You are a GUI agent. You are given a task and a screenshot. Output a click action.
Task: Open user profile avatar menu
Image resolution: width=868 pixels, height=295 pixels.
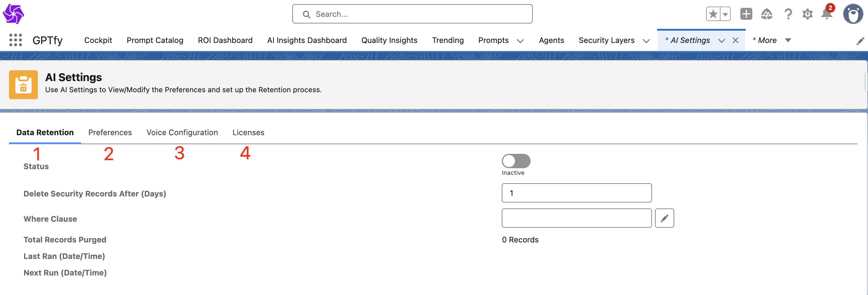(853, 14)
